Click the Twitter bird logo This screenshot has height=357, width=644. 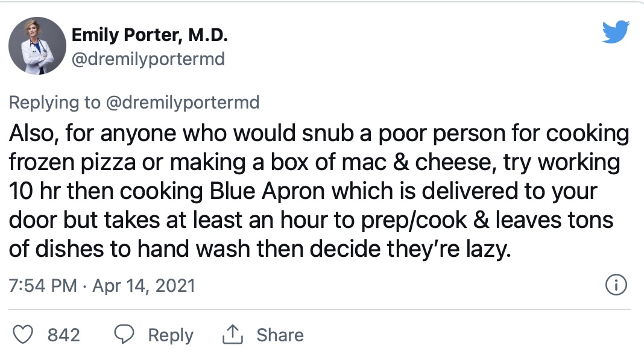point(616,32)
